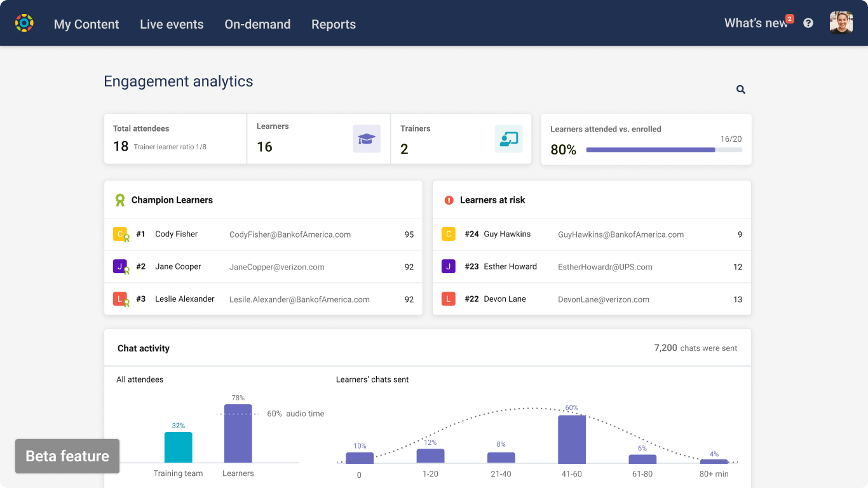868x488 pixels.
Task: Click the 60% audio time label
Action: click(x=295, y=414)
